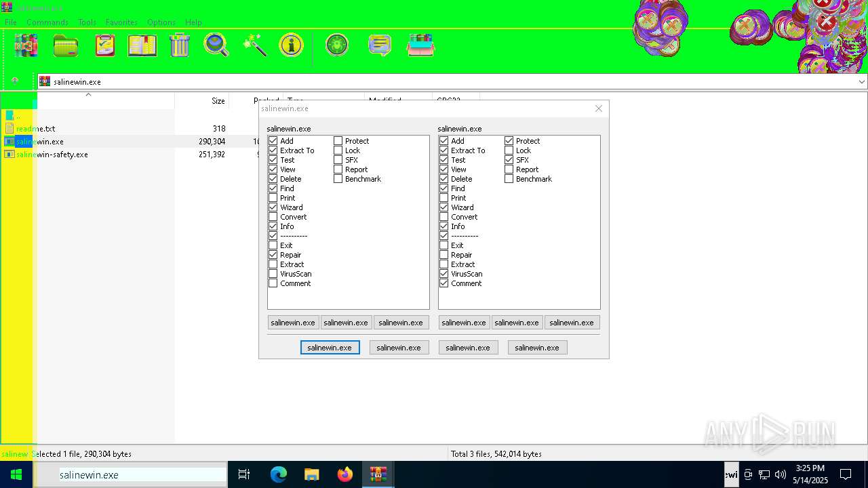The image size is (868, 488).
Task: Click the taskbar search box
Action: click(130, 474)
